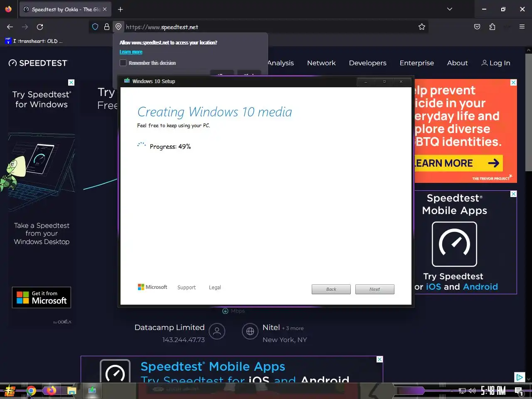Click Support link in Windows 10 Setup
The height and width of the screenshot is (399, 532).
[186, 288]
